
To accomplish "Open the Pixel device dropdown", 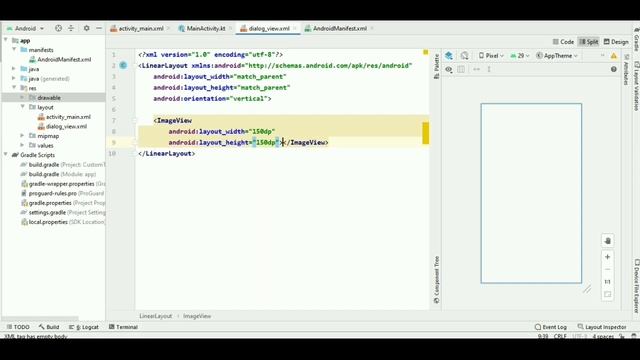I will pyautogui.click(x=491, y=56).
